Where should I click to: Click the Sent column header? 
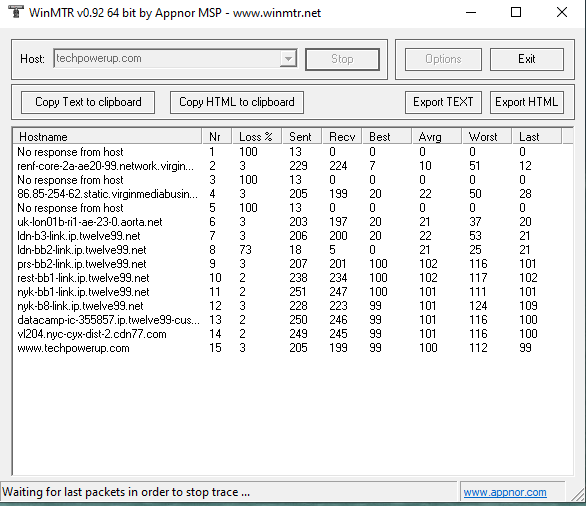click(x=302, y=137)
